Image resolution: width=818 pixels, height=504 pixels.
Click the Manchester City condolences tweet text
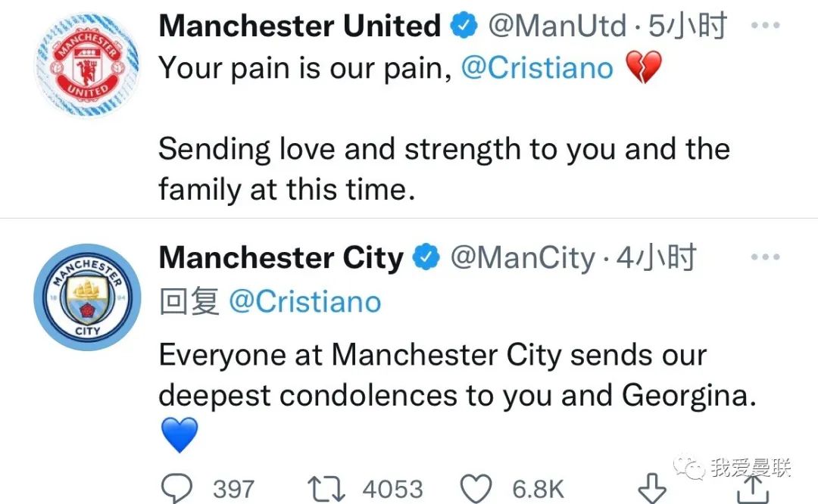tap(457, 375)
